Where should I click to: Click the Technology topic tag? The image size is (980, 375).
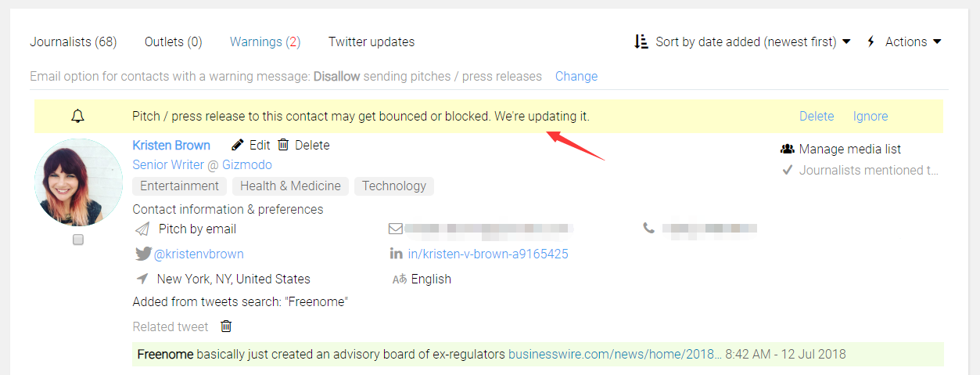(x=394, y=186)
